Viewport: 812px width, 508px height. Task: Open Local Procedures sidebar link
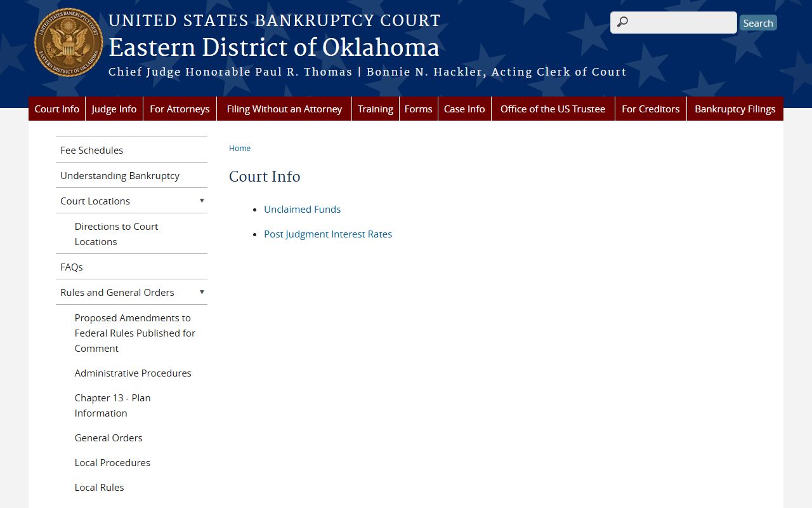[112, 462]
